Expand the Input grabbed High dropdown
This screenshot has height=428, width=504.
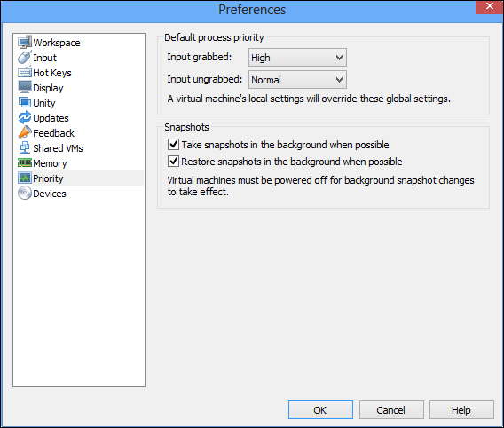point(297,58)
